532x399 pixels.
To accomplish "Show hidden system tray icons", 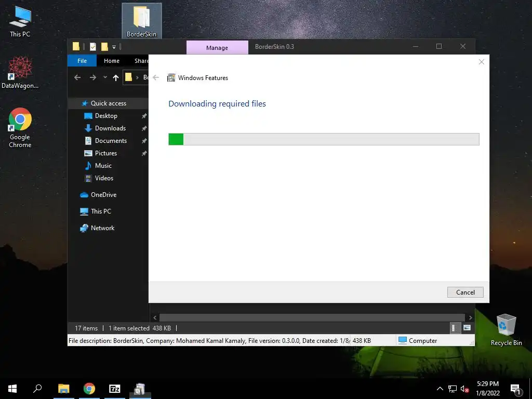I will click(x=440, y=389).
